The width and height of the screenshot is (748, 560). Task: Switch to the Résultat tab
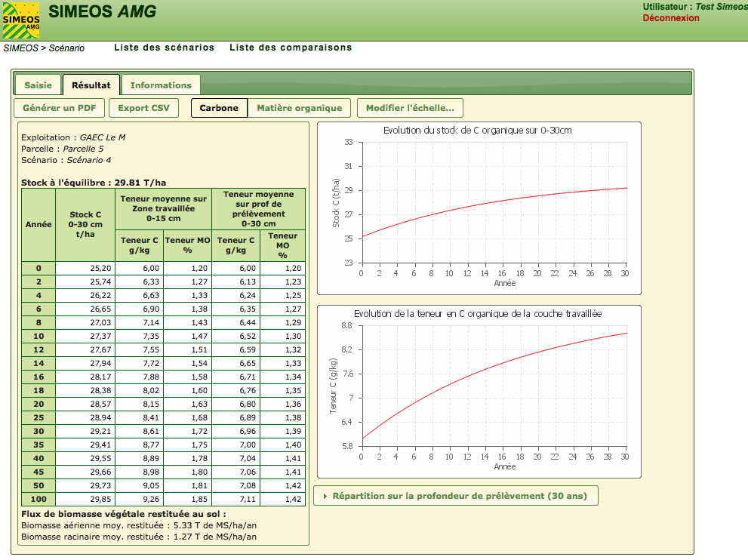pyautogui.click(x=91, y=85)
